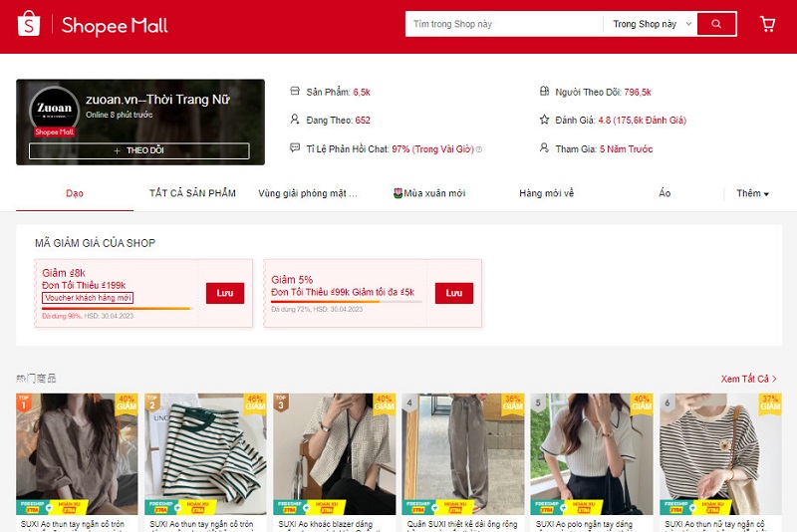The width and height of the screenshot is (797, 532).
Task: Click the Đánh Giá star icon
Action: (544, 120)
